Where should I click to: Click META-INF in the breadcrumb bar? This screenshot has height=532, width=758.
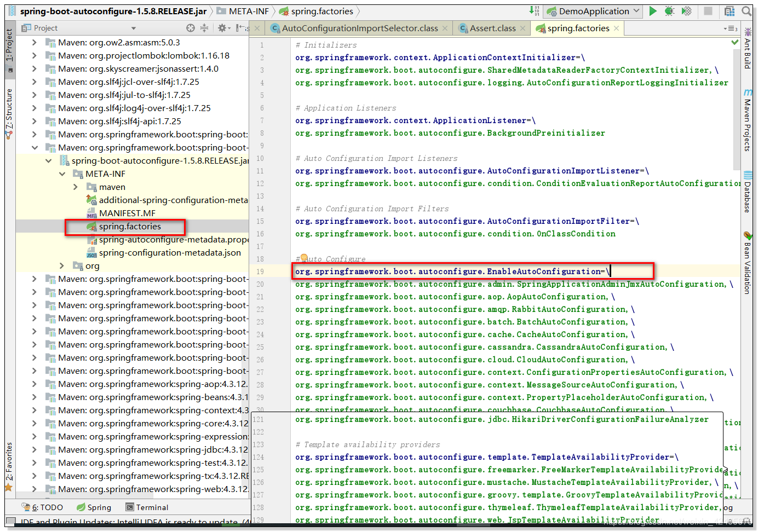point(243,11)
